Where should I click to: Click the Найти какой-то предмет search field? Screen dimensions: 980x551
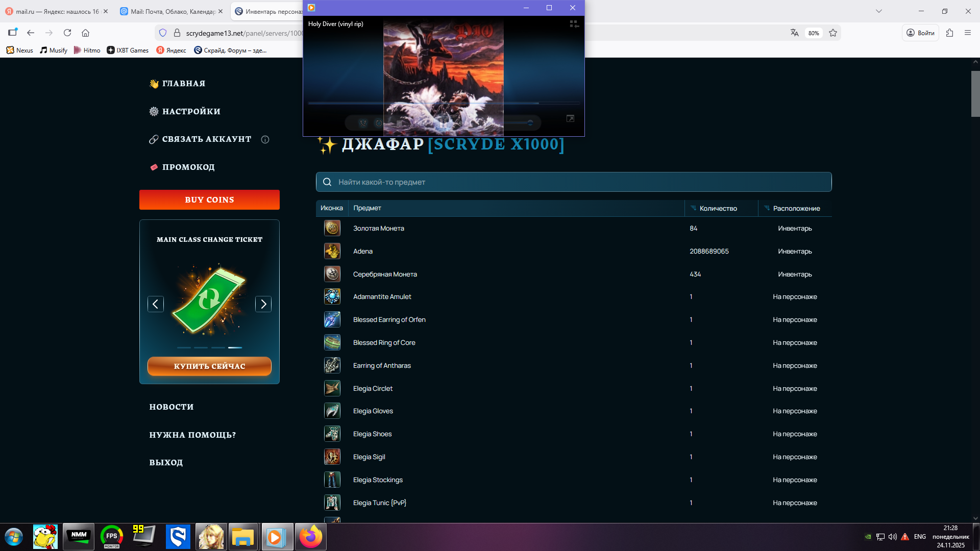coord(574,182)
